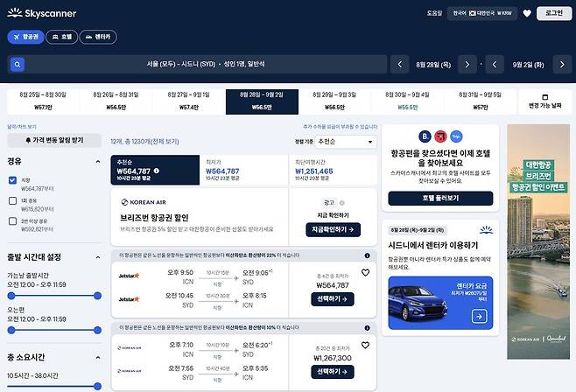This screenshot has width=576, height=392.
Task: Click the blue search magnifier icon
Action: 18,65
